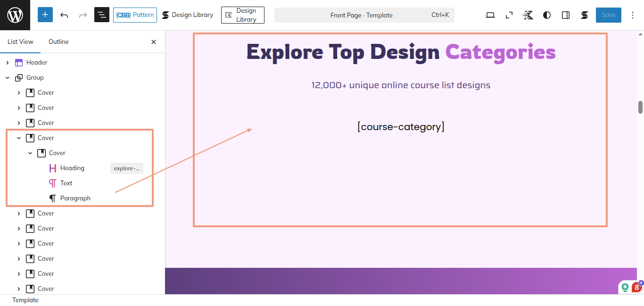
Task: Open the CBB Pattern button
Action: tap(135, 15)
